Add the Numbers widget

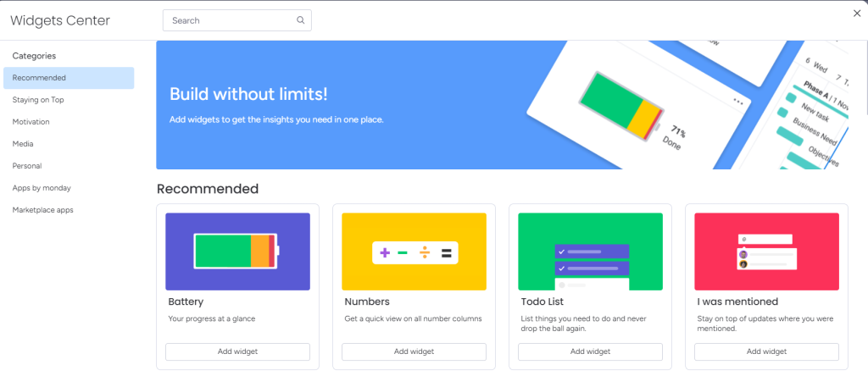click(x=414, y=351)
